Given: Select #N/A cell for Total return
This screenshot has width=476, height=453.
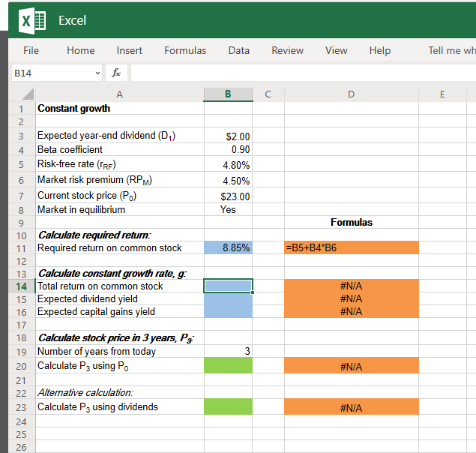Looking at the screenshot, I should [x=352, y=286].
